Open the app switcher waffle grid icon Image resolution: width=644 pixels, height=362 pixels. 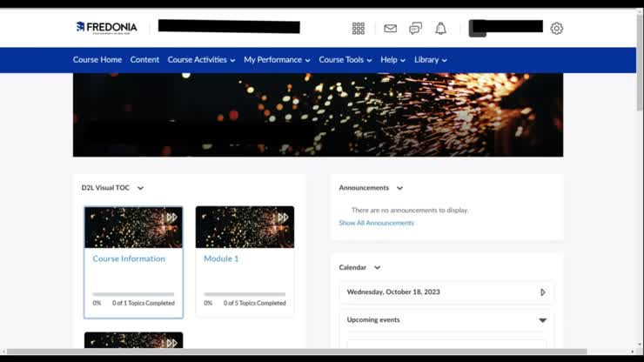(358, 28)
